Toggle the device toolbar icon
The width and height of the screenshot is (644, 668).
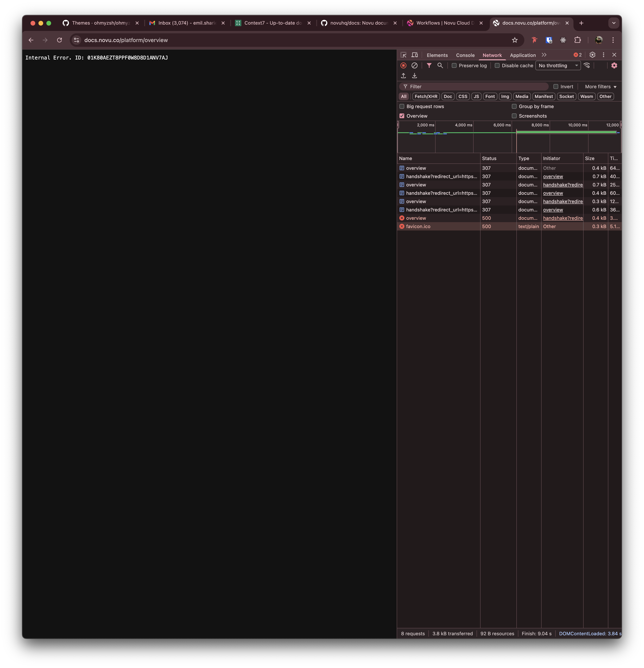pyautogui.click(x=415, y=55)
